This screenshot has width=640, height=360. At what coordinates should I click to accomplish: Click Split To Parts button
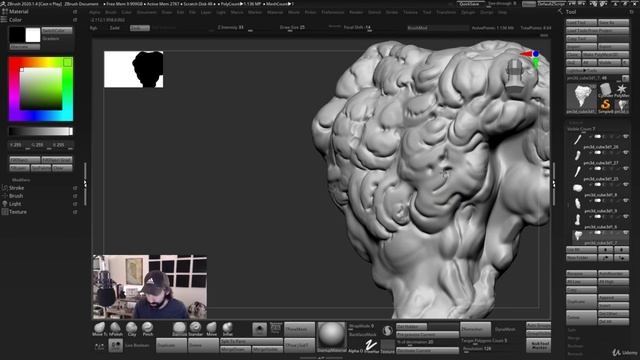pyautogui.click(x=251, y=341)
